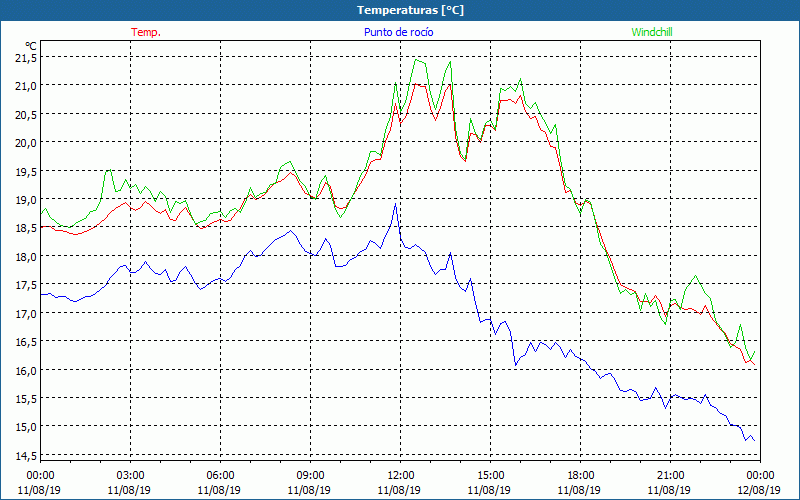Click the 11/08/19 date under 12:00
This screenshot has height=500, width=800.
pyautogui.click(x=399, y=490)
